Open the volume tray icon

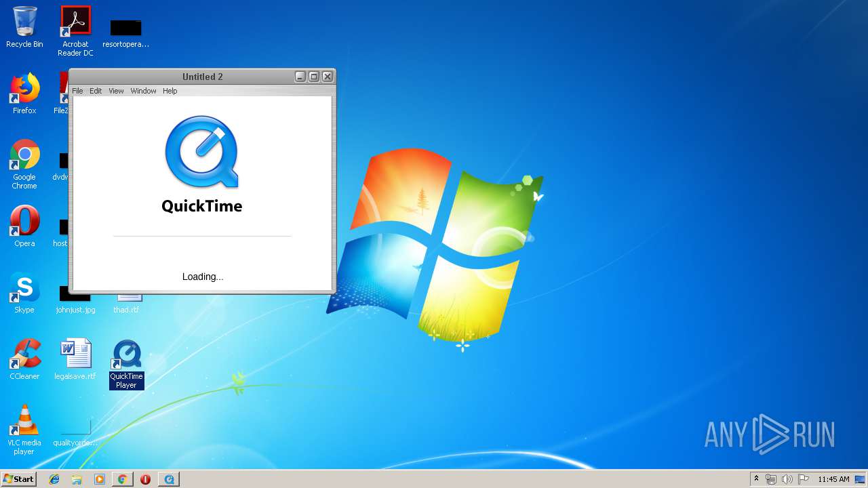(x=787, y=479)
